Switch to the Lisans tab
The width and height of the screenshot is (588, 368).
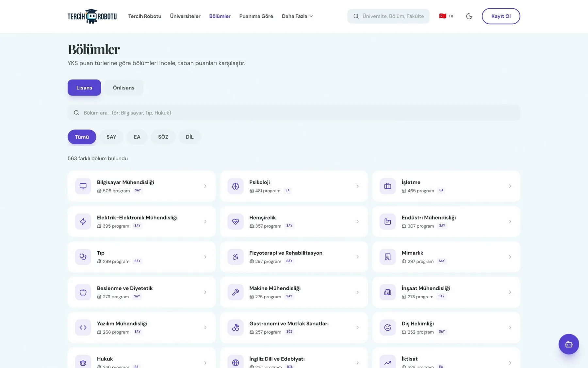[x=84, y=88]
